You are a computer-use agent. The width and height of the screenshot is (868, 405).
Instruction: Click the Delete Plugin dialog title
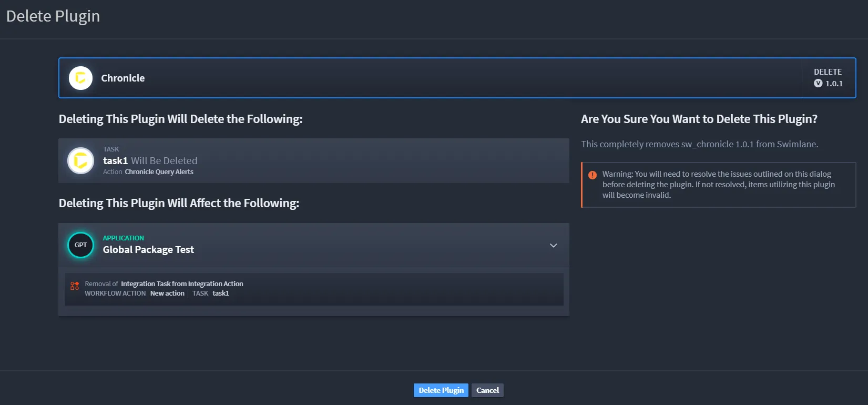[53, 16]
